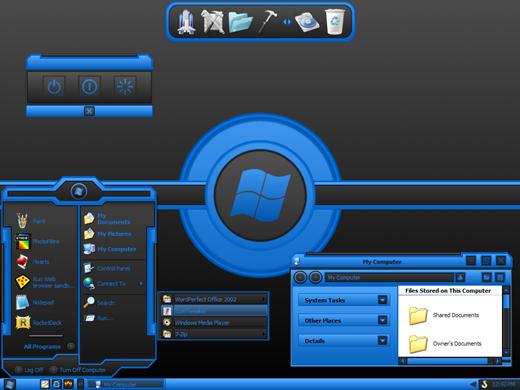Click the Start button on the taskbar
The height and width of the screenshot is (390, 520).
9,384
